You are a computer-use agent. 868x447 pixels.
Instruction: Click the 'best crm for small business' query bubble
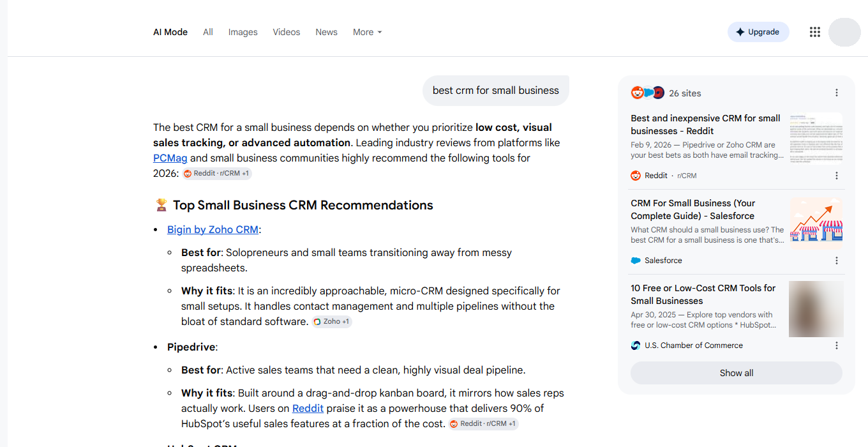(496, 91)
